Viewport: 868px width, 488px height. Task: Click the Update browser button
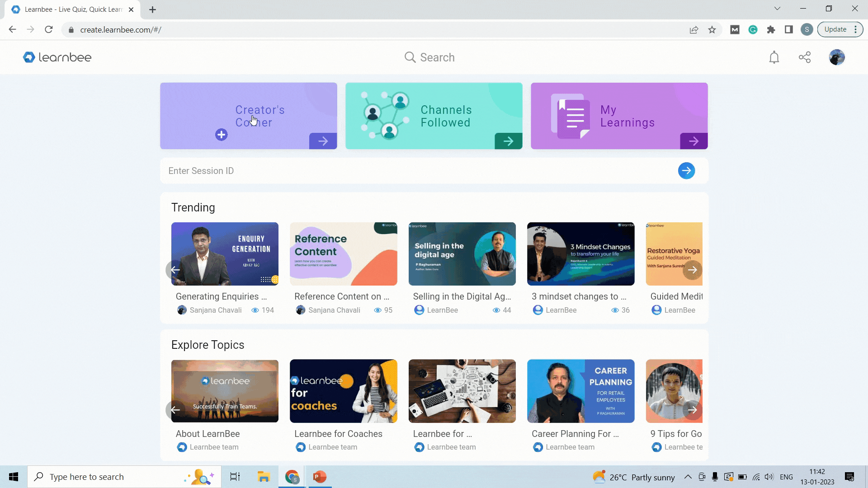(840, 29)
